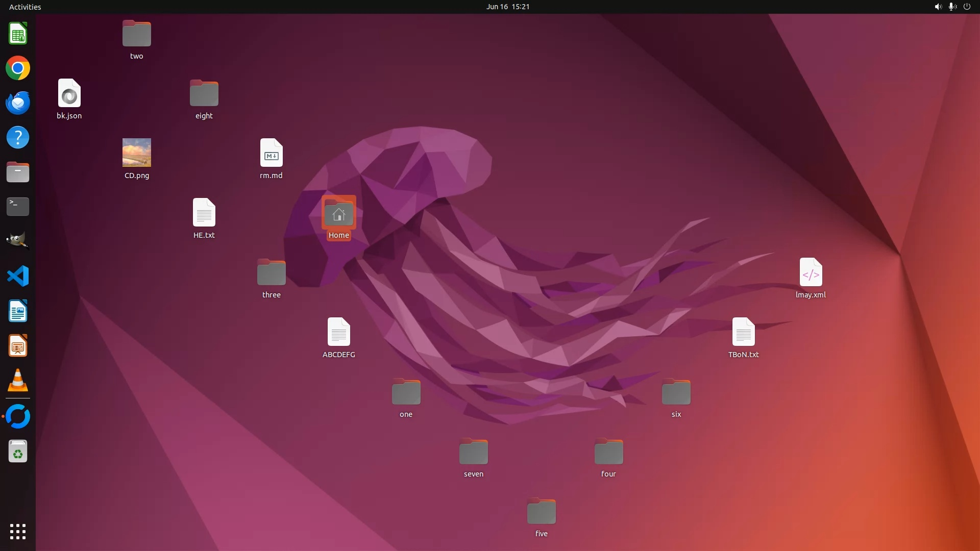Open GIMP image editor icon
The image size is (980, 551).
(x=18, y=241)
